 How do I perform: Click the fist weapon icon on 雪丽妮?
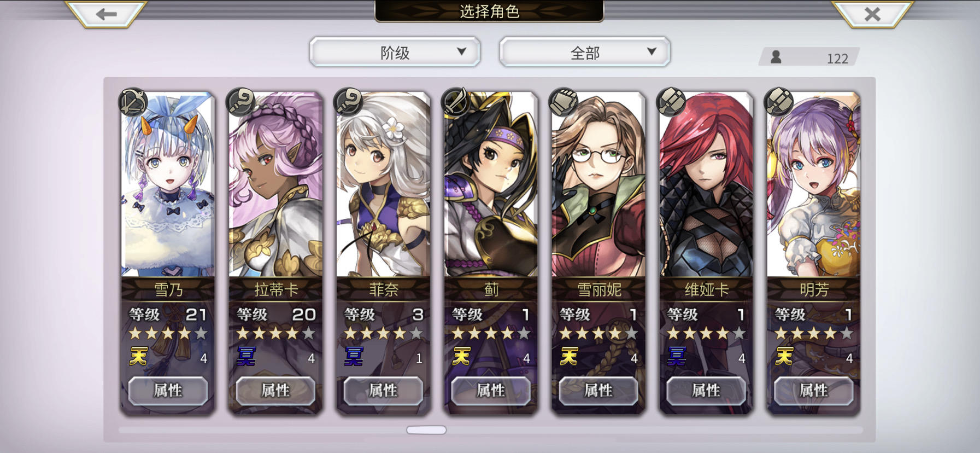coord(564,102)
